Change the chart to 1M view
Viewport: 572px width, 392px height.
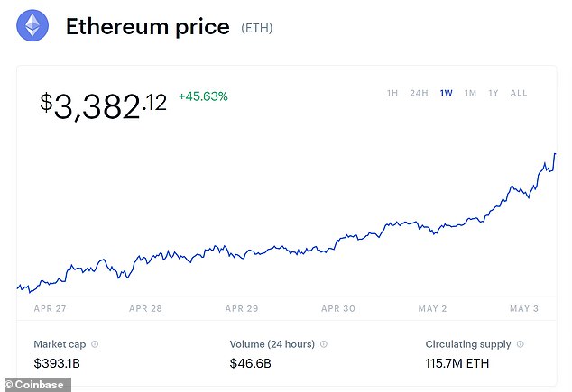(x=470, y=93)
